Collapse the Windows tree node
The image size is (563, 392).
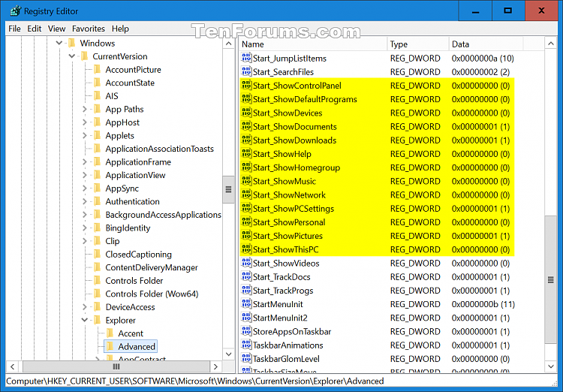click(59, 43)
